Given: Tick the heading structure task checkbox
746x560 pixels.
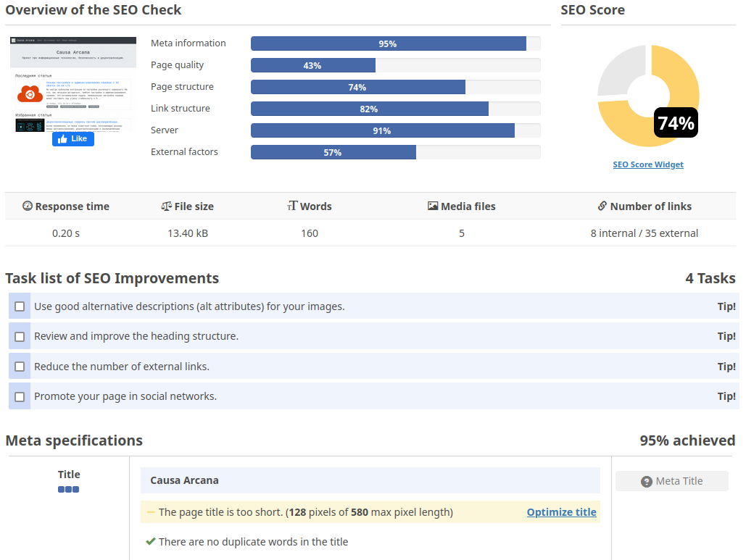Looking at the screenshot, I should click(20, 336).
